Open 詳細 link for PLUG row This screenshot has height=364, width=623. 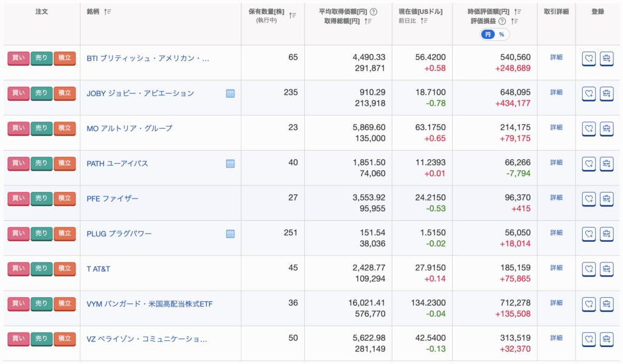point(556,233)
